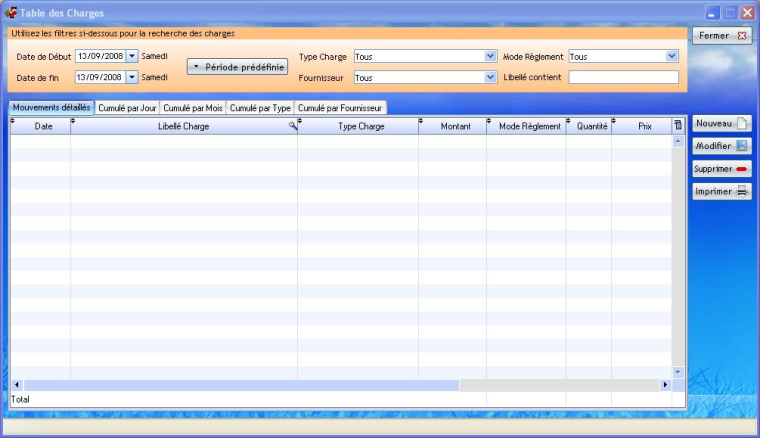Click the sort arrows on Montant column
The width and height of the screenshot is (760, 438).
pos(421,121)
